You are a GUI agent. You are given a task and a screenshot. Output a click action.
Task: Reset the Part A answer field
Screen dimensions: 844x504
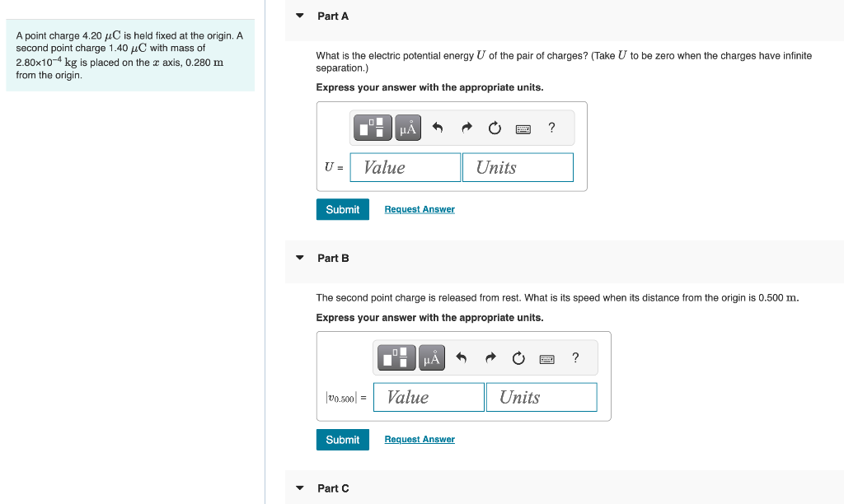(495, 128)
